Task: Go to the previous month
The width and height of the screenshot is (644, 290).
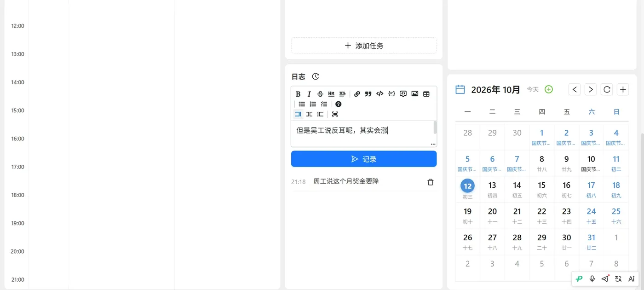Action: (x=575, y=89)
